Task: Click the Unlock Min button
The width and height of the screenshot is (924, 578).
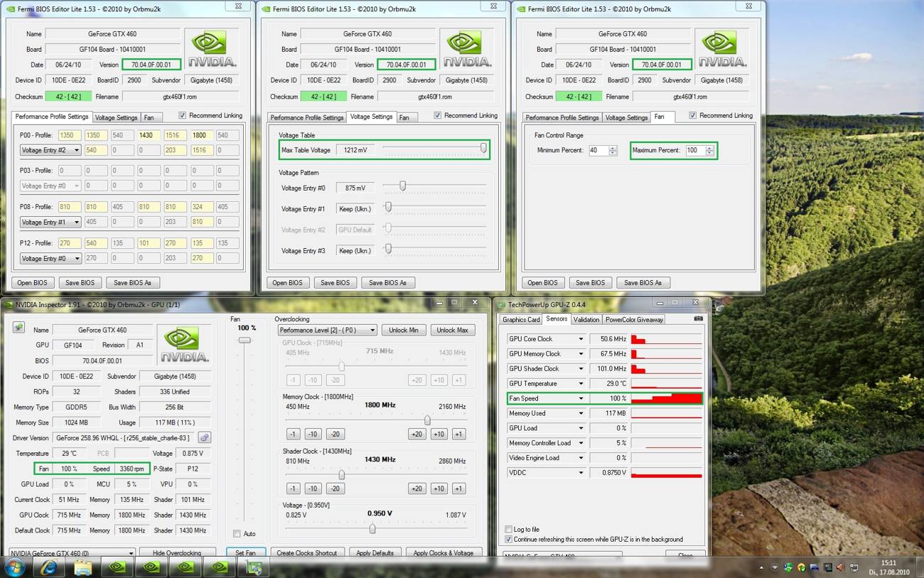Action: (404, 330)
